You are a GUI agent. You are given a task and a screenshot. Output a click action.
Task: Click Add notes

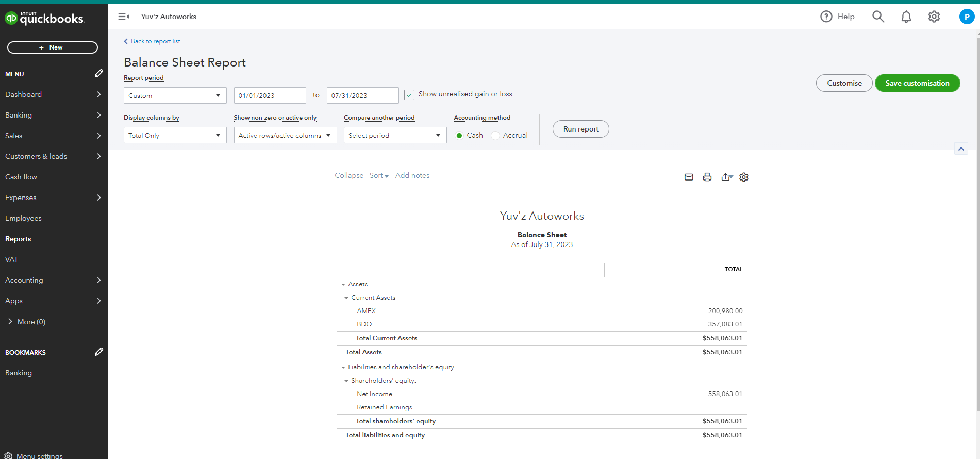click(412, 175)
